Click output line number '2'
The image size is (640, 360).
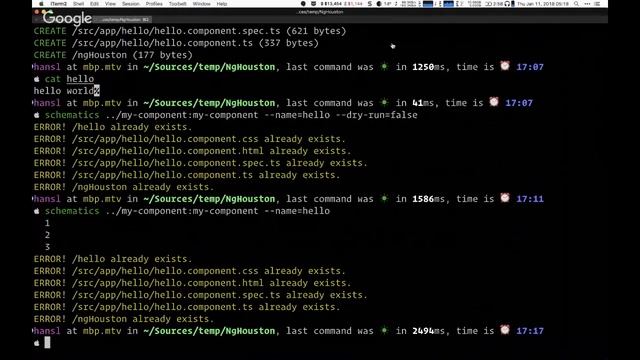47,235
